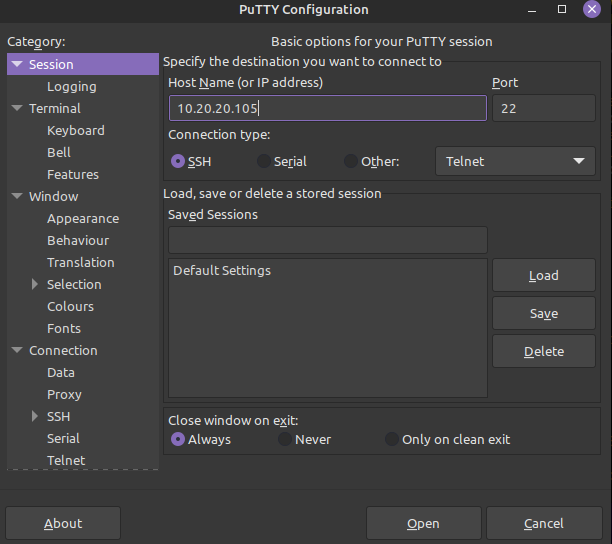Select the Terminal category label
This screenshot has width=612, height=544.
(x=55, y=108)
